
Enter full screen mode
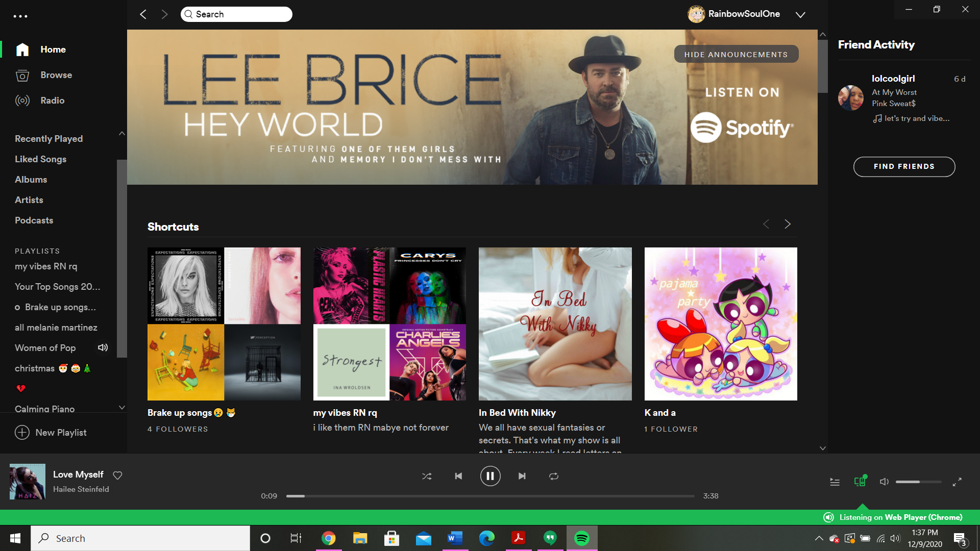[957, 482]
